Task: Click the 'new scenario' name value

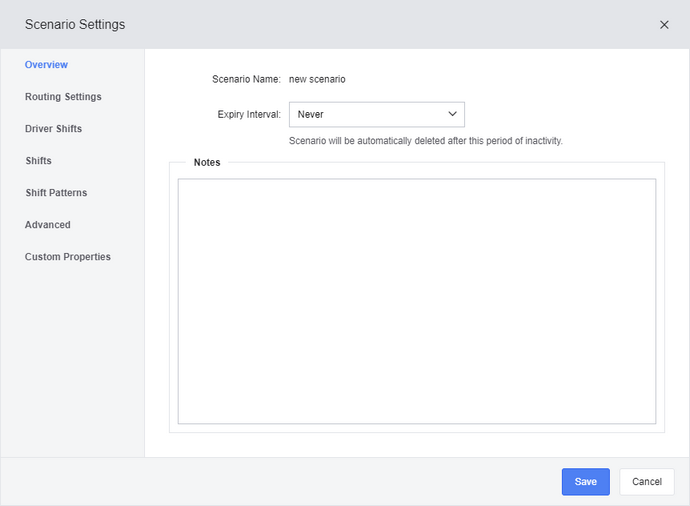Action: point(317,79)
